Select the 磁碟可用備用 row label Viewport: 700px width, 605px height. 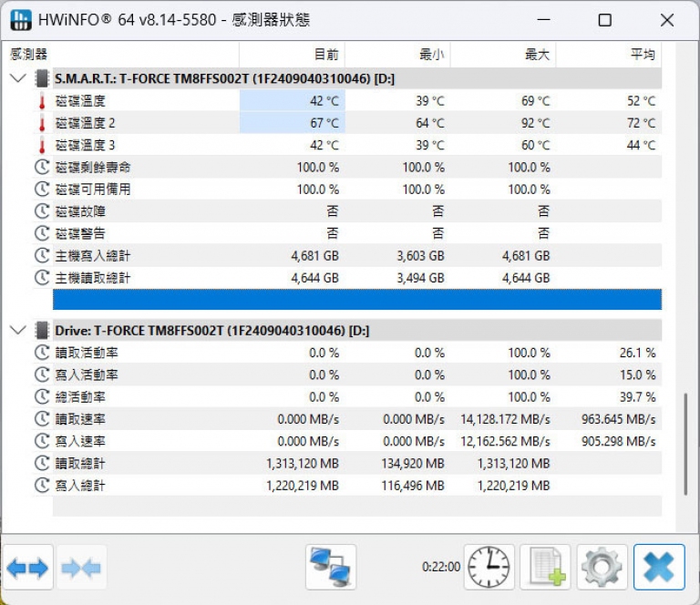[x=93, y=190]
